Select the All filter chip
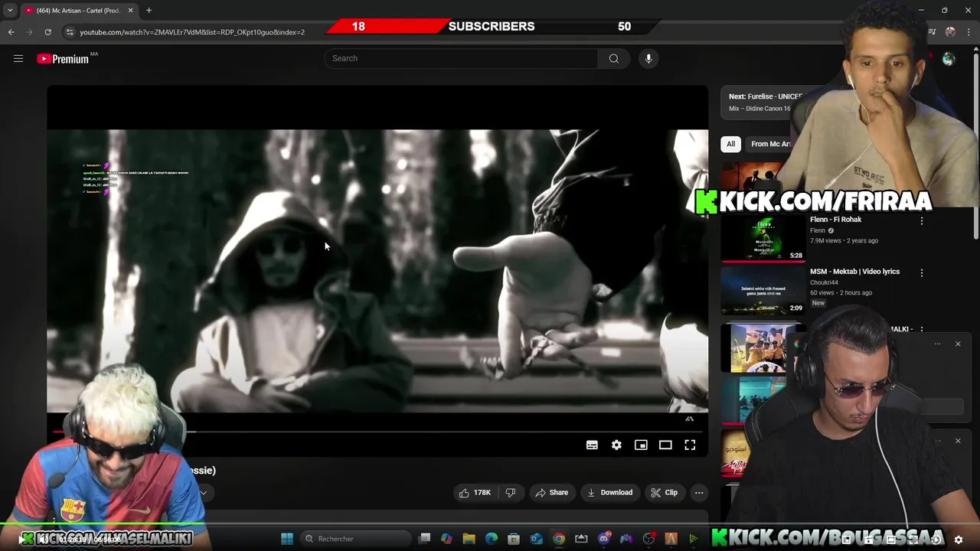This screenshot has height=551, width=980. 730,144
